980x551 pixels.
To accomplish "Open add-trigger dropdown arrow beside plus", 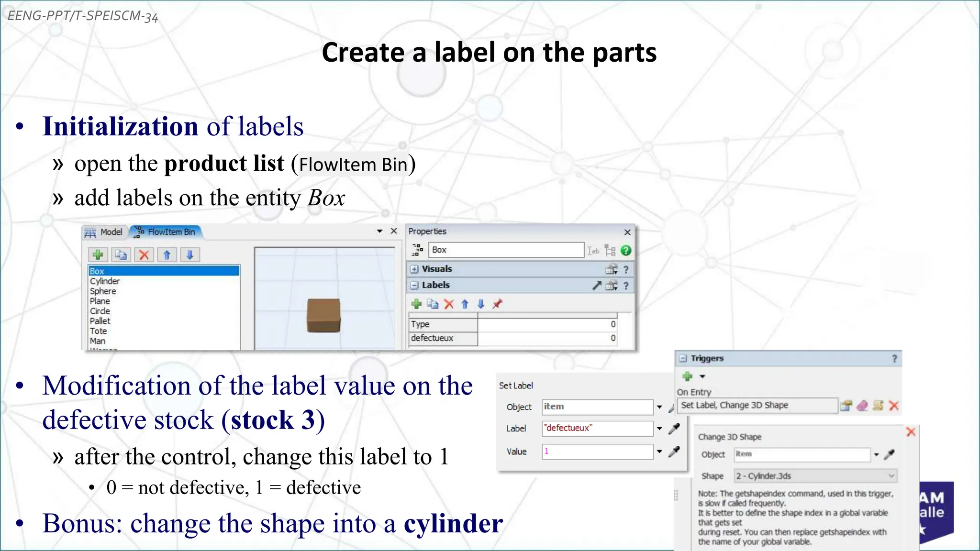I will (702, 376).
